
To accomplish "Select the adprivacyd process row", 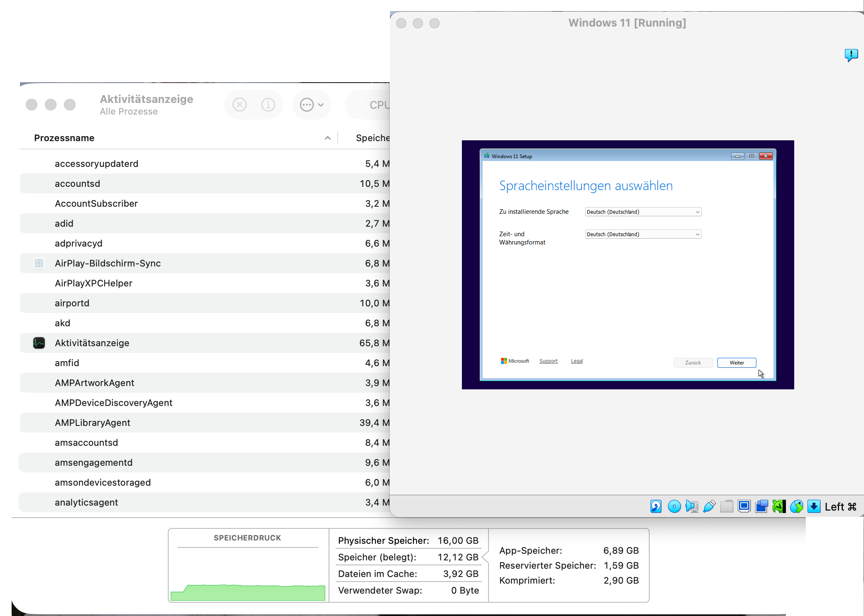I will [x=205, y=243].
